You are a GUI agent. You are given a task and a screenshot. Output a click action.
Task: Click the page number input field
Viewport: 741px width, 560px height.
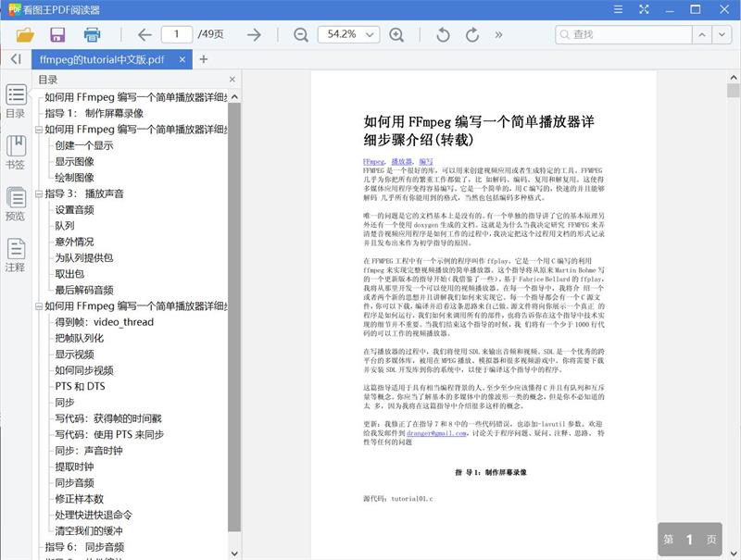177,34
